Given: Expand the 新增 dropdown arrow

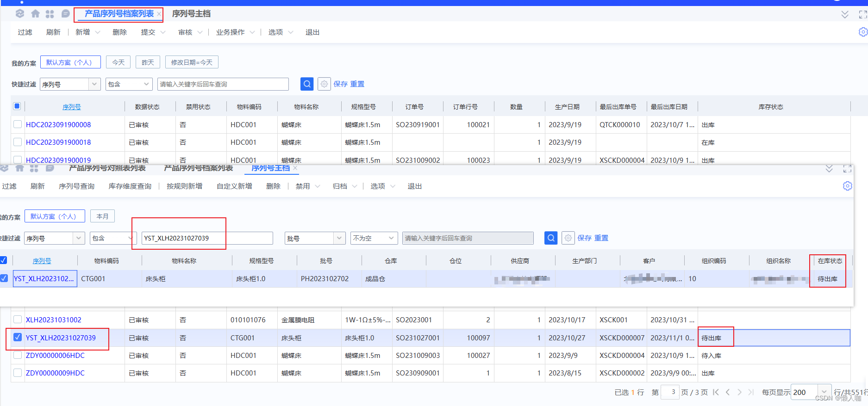Looking at the screenshot, I should tap(98, 32).
